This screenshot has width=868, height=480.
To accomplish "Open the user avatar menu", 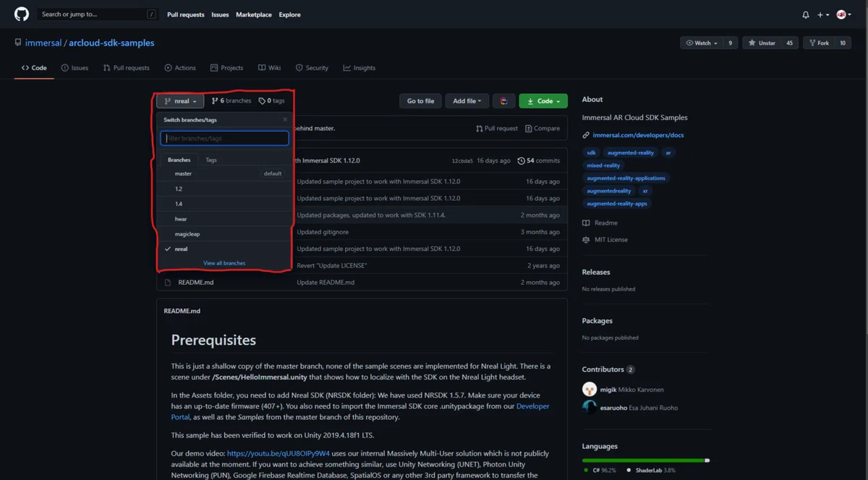I will 843,14.
